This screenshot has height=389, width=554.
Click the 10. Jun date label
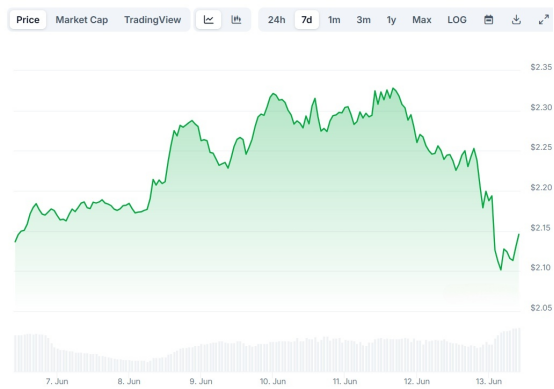(x=273, y=381)
